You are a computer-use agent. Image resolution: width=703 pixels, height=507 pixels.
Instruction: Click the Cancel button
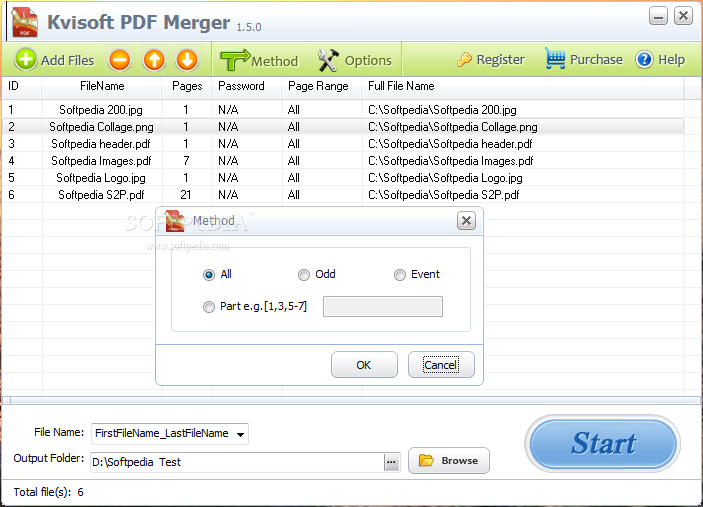pos(441,365)
